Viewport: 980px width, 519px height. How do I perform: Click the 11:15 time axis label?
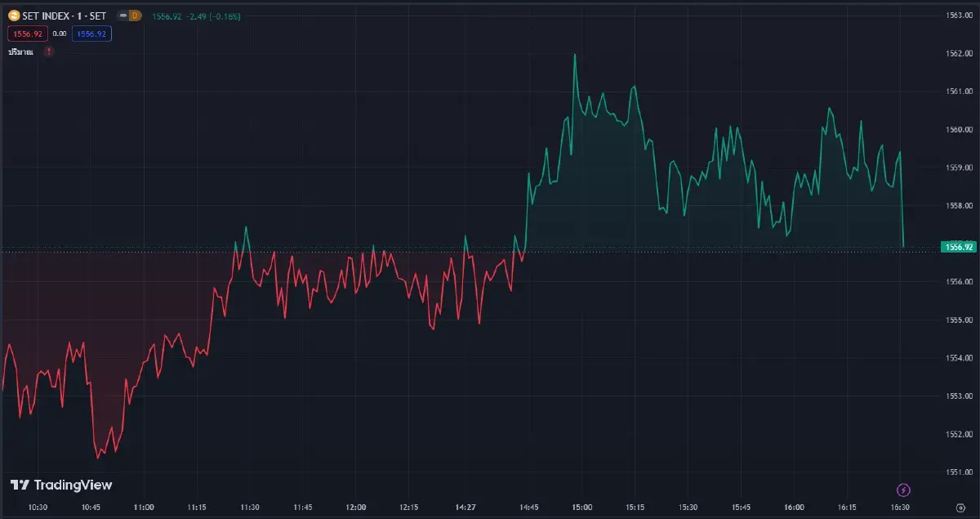pyautogui.click(x=197, y=508)
